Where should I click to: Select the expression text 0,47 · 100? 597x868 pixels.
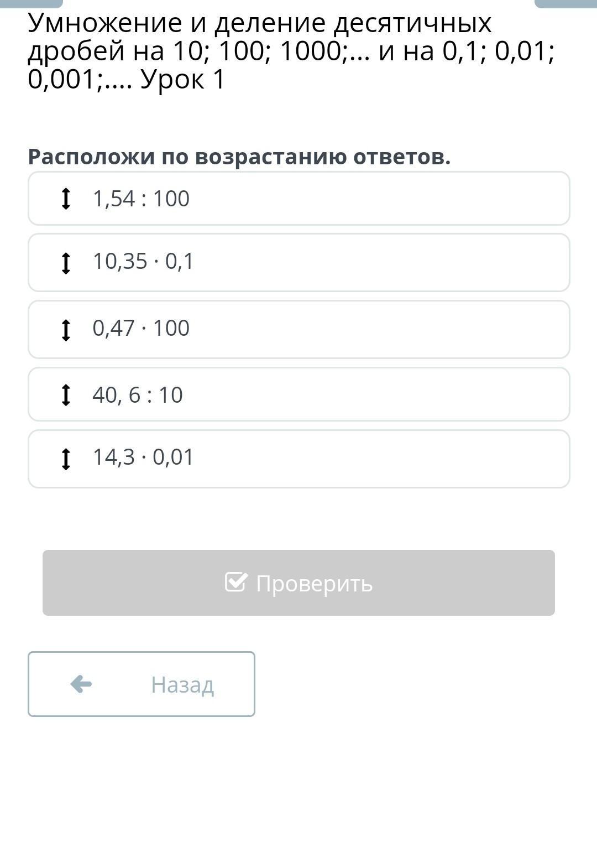tap(141, 328)
